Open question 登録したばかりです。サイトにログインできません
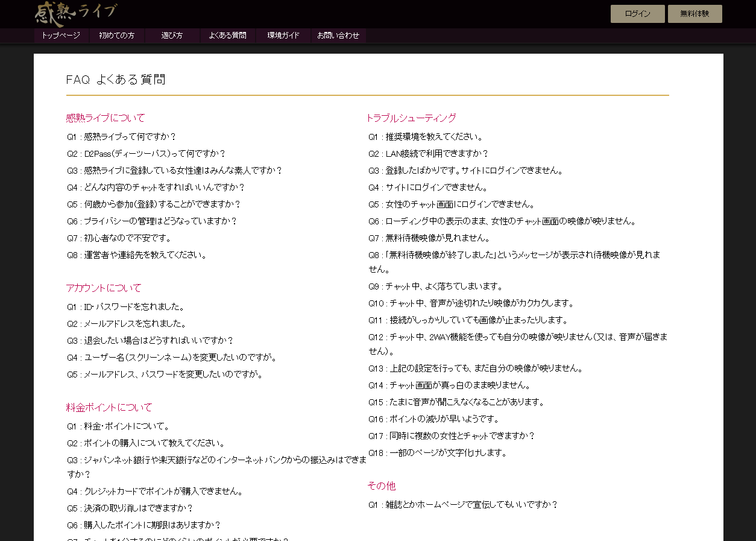The width and height of the screenshot is (756, 541). click(466, 171)
